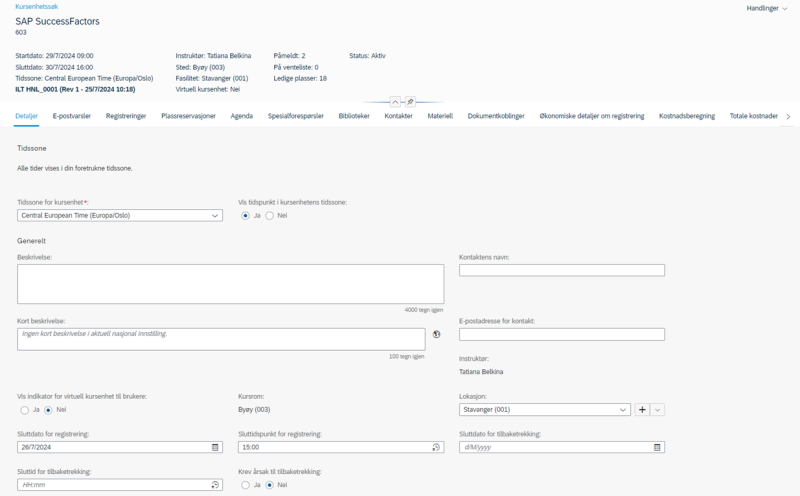Click the Kontaktens navn field
This screenshot has width=800, height=496.
[562, 270]
